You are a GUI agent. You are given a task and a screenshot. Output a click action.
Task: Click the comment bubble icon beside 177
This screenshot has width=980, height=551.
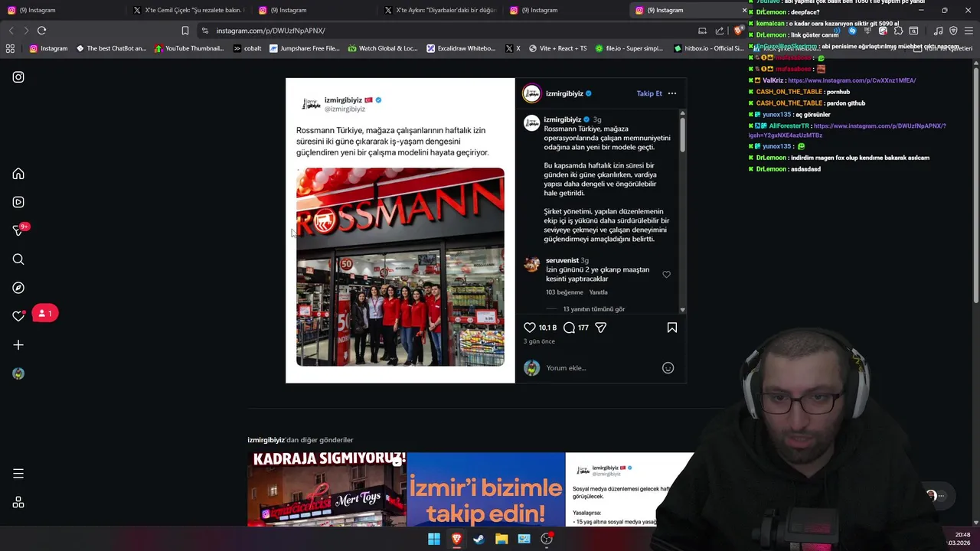pyautogui.click(x=570, y=328)
